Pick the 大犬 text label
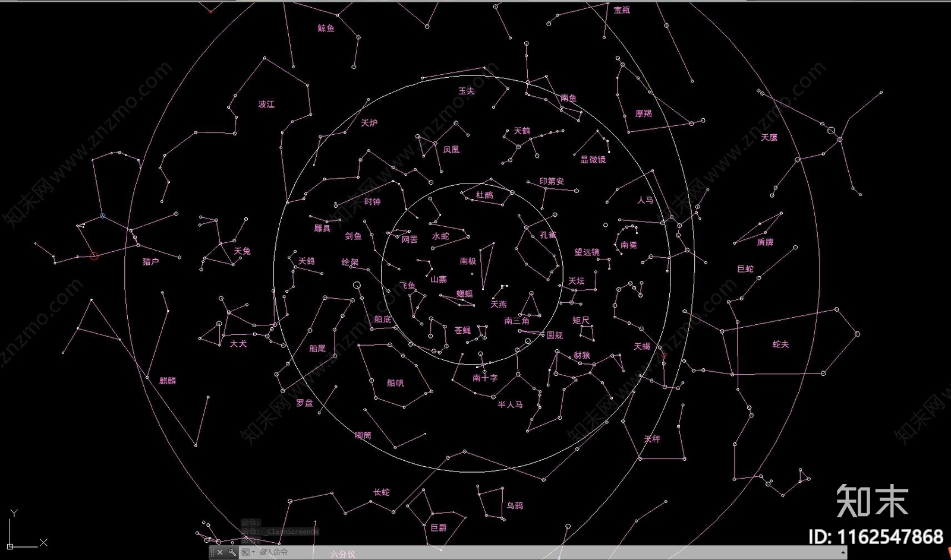The width and height of the screenshot is (951, 560). [x=238, y=344]
